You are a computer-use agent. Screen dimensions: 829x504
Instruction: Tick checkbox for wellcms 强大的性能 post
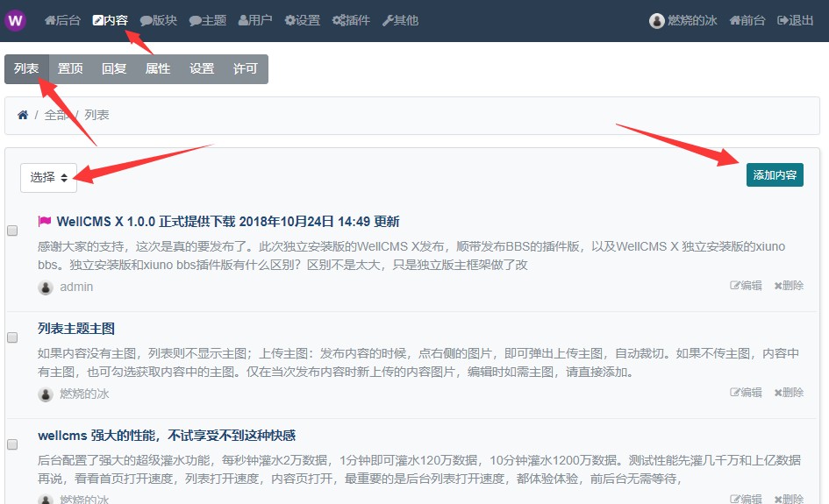click(12, 444)
